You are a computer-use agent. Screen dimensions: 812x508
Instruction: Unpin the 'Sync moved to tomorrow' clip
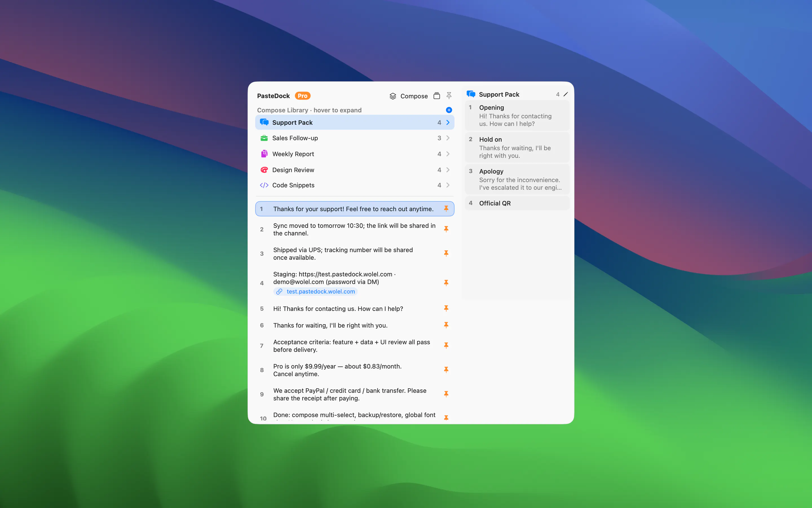point(446,229)
